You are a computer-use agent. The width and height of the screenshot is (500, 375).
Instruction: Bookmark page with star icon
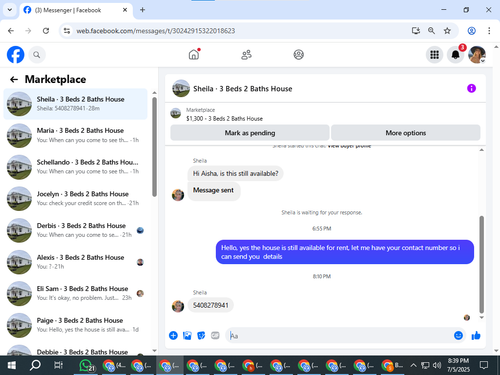coord(447,31)
